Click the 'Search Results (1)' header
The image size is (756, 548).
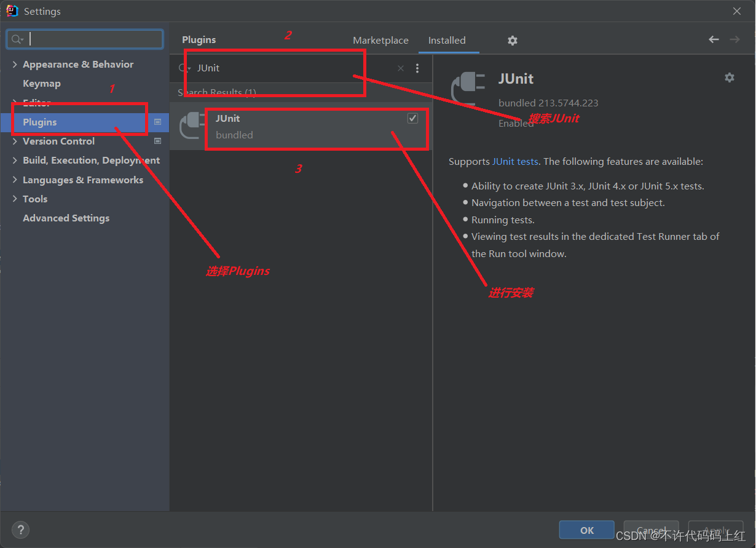coord(217,92)
